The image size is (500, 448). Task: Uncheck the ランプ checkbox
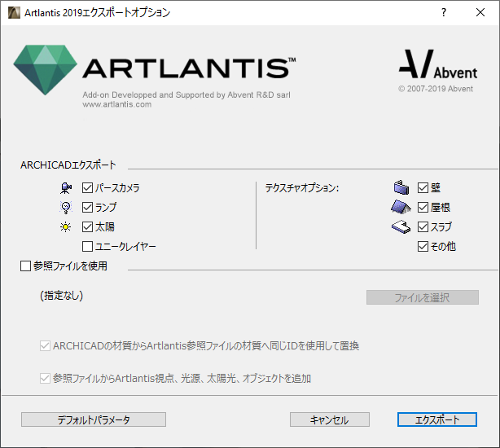[87, 207]
